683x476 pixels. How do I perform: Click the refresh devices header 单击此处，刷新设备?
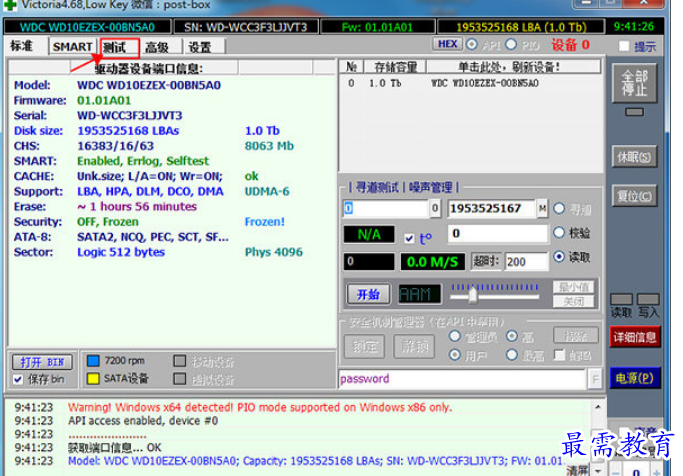coord(513,67)
